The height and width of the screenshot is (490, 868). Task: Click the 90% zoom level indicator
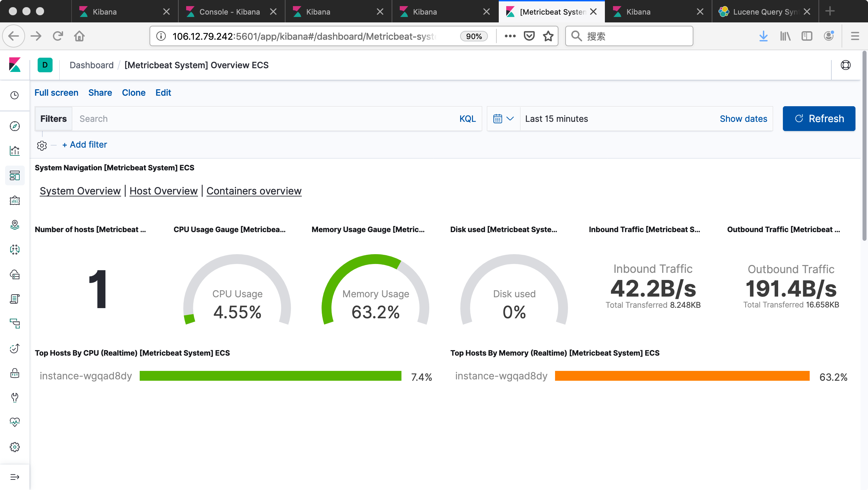coord(474,36)
